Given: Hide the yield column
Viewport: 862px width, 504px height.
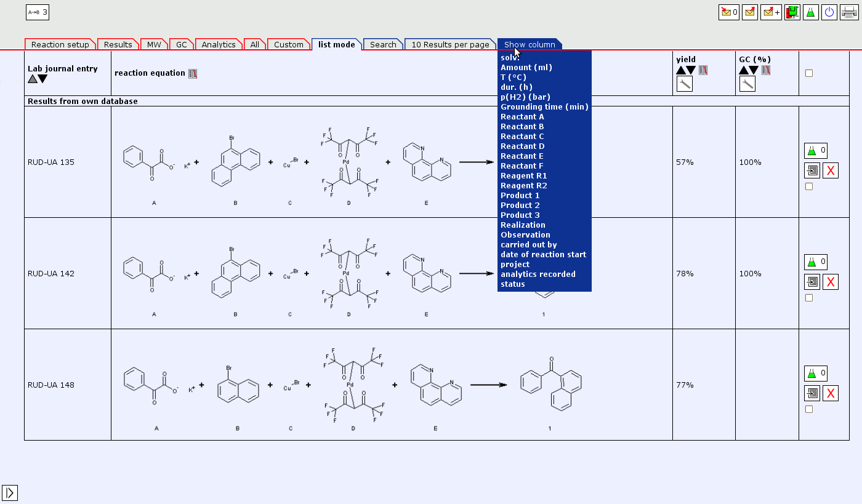Looking at the screenshot, I should pyautogui.click(x=703, y=70).
